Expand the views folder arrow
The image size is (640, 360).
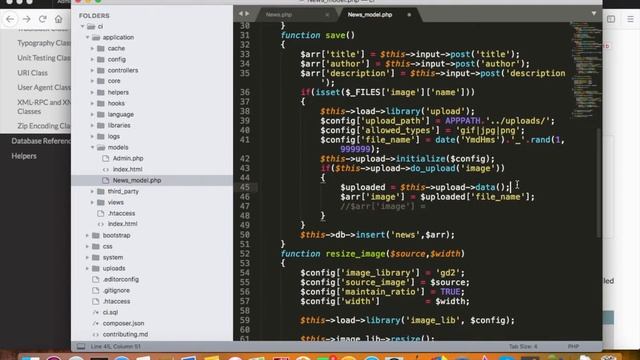[92, 202]
